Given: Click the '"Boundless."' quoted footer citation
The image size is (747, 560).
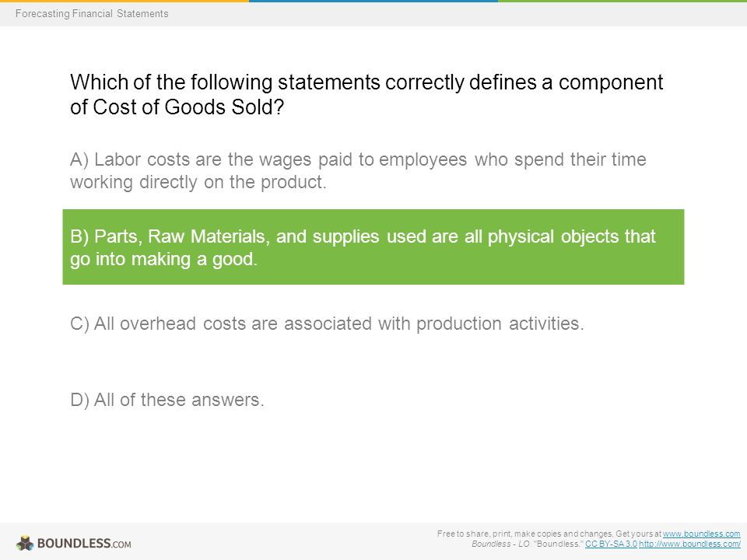Looking at the screenshot, I should 558,544.
